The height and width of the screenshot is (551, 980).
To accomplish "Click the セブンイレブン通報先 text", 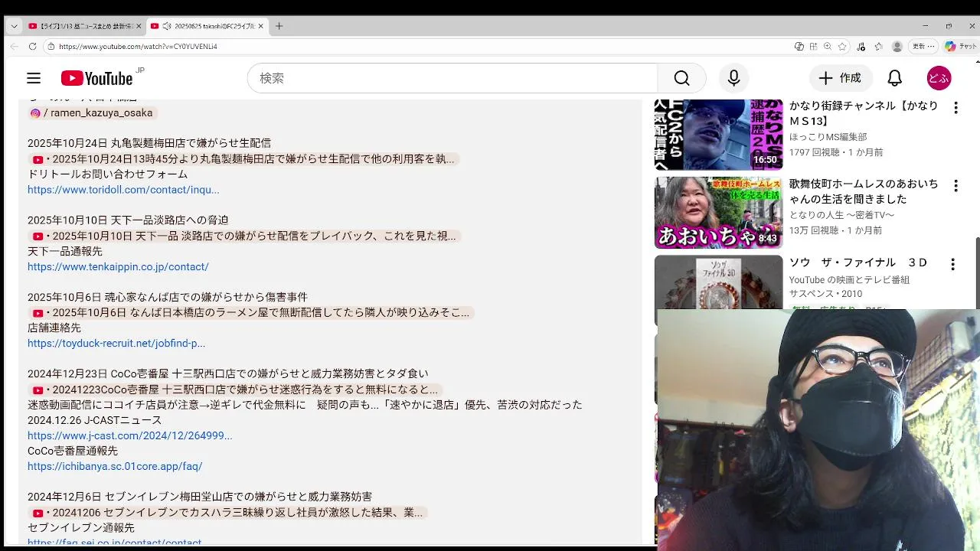I will click(x=81, y=527).
